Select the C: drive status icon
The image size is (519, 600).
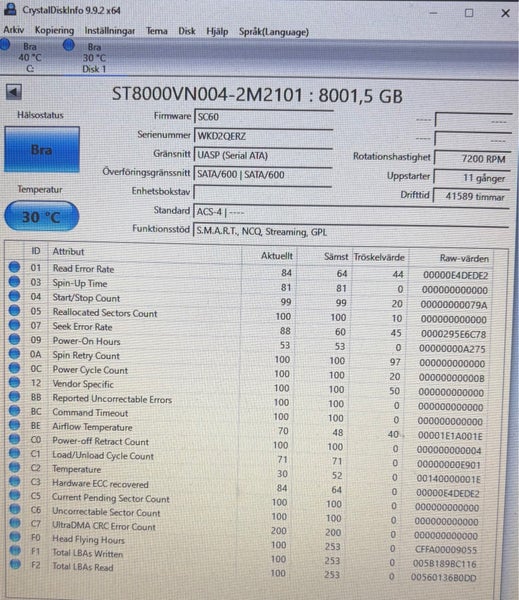click(5, 45)
